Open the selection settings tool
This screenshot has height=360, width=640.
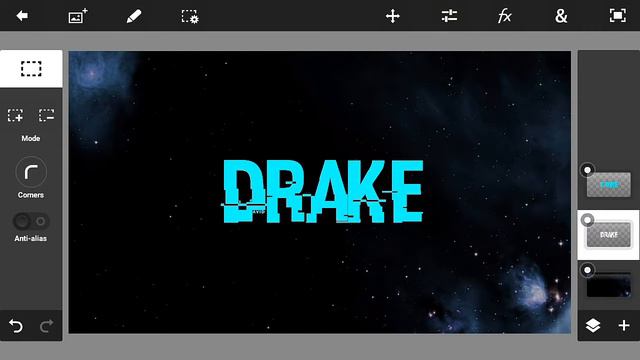coord(190,16)
